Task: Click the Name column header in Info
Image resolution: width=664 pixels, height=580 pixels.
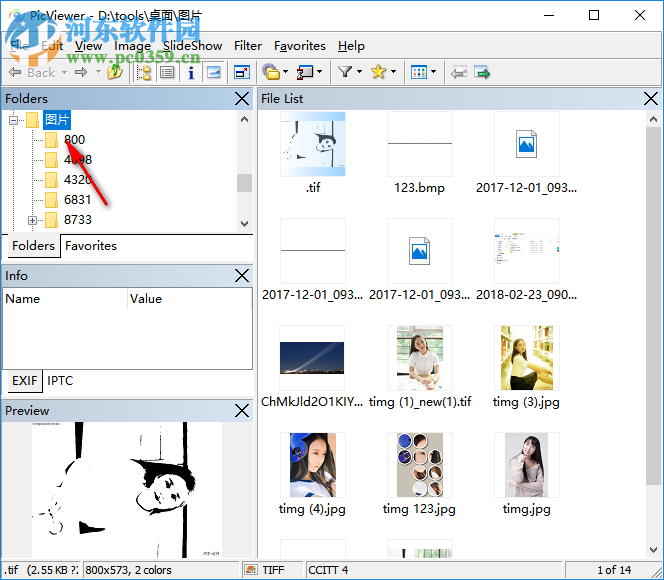Action: [x=65, y=299]
